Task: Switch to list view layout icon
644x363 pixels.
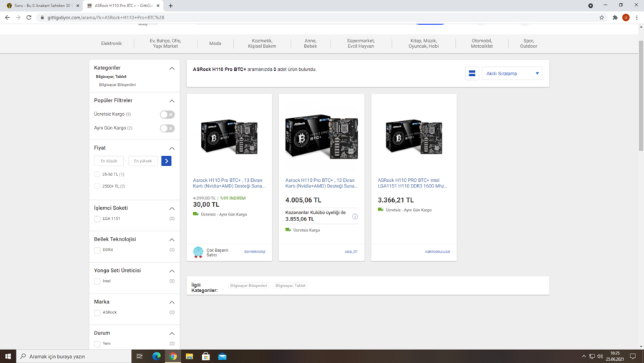Action: pos(472,74)
